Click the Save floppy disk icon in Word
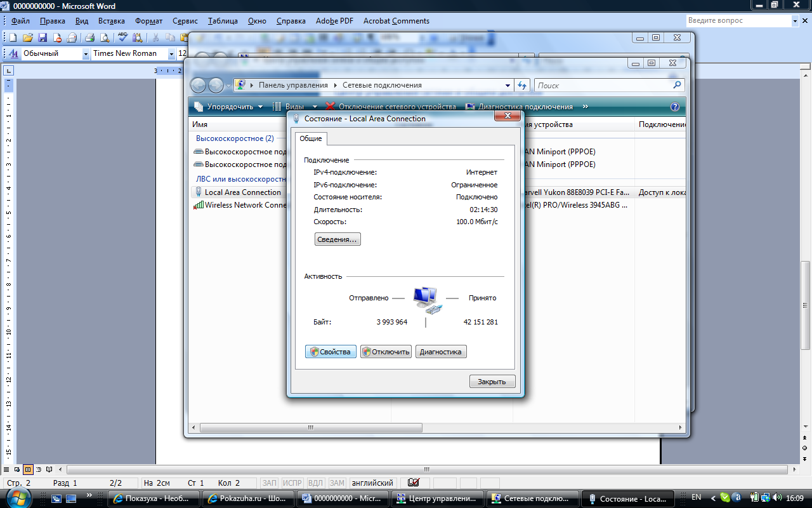Viewport: 812px width, 508px height. (x=43, y=37)
